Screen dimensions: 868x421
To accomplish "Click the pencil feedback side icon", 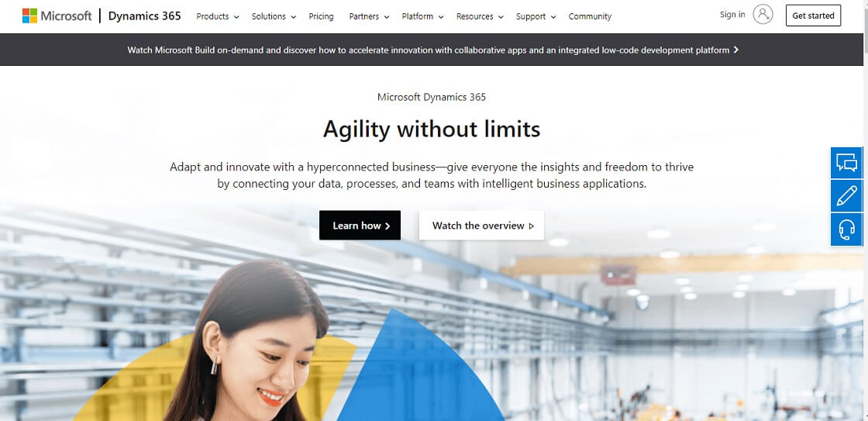I will tap(846, 195).
